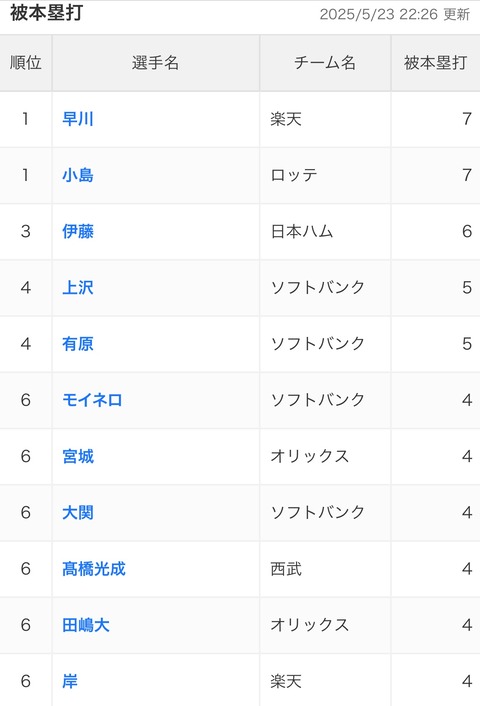This screenshot has width=480, height=706.
Task: Open player link 大関
Action: (78, 513)
